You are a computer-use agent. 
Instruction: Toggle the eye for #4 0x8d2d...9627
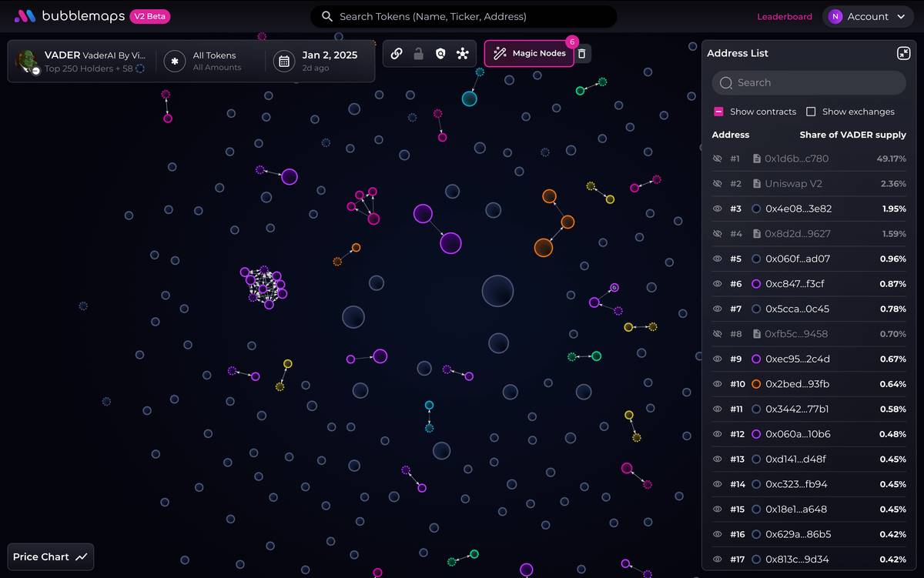[717, 234]
